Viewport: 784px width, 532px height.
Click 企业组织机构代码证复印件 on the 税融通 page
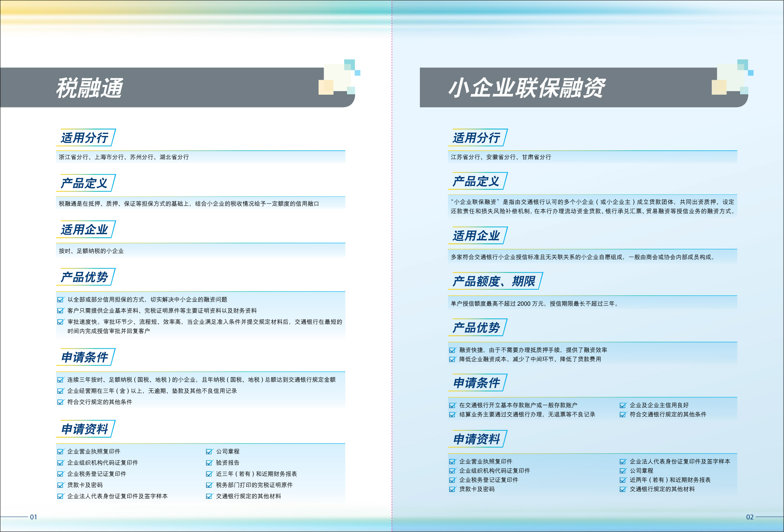click(103, 463)
